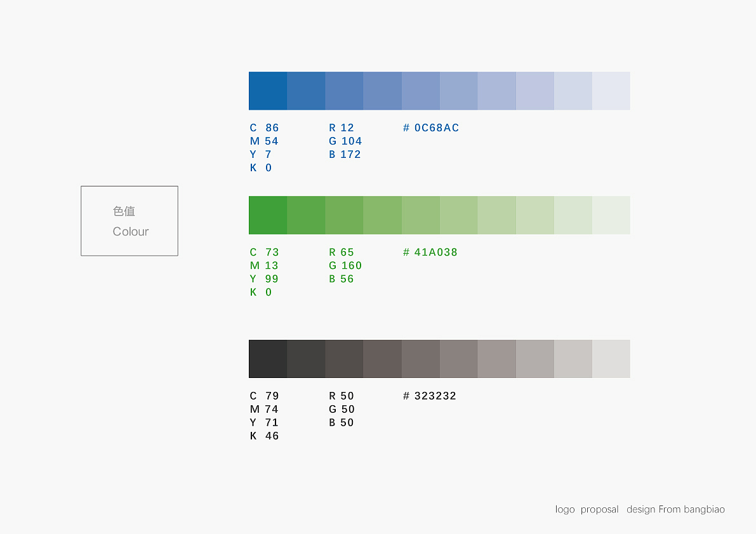Pick the second blue swatch from left
This screenshot has height=534, width=756.
pyautogui.click(x=306, y=91)
